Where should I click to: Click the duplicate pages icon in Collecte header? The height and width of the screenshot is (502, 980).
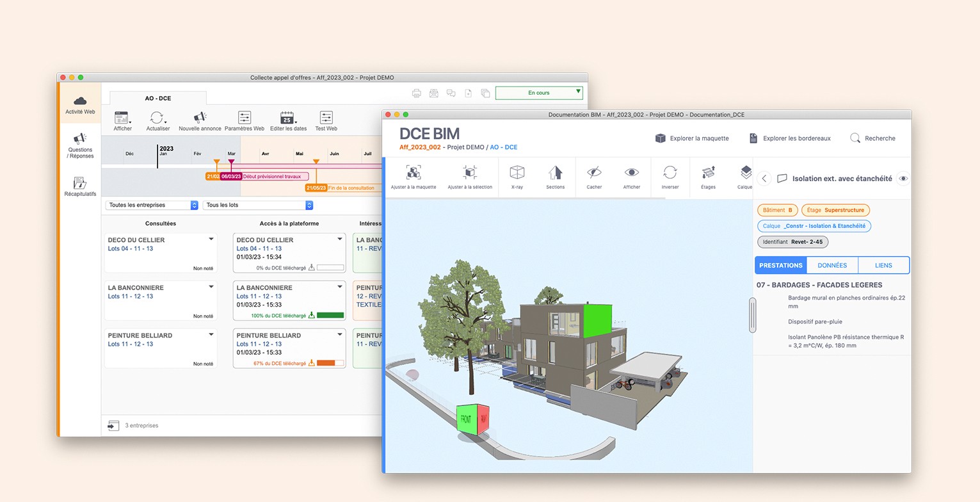(x=485, y=93)
